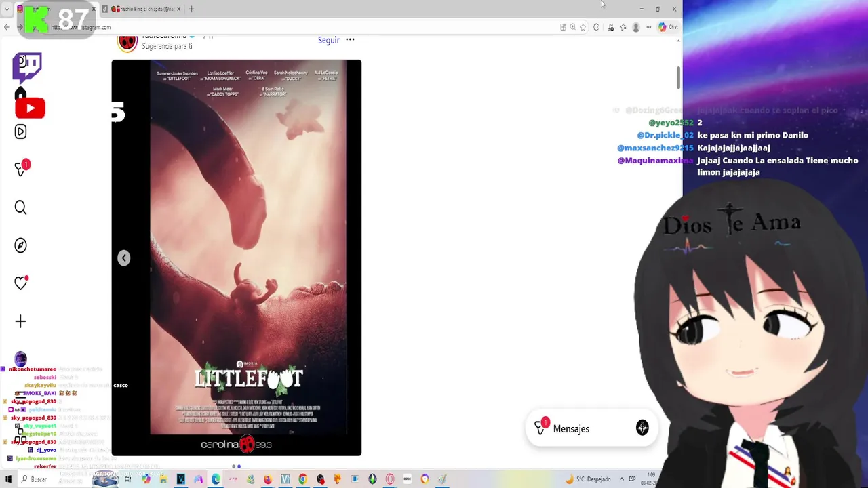Screen dimensions: 868x488
Task: Open the Windows Start menu
Action: click(x=8, y=479)
